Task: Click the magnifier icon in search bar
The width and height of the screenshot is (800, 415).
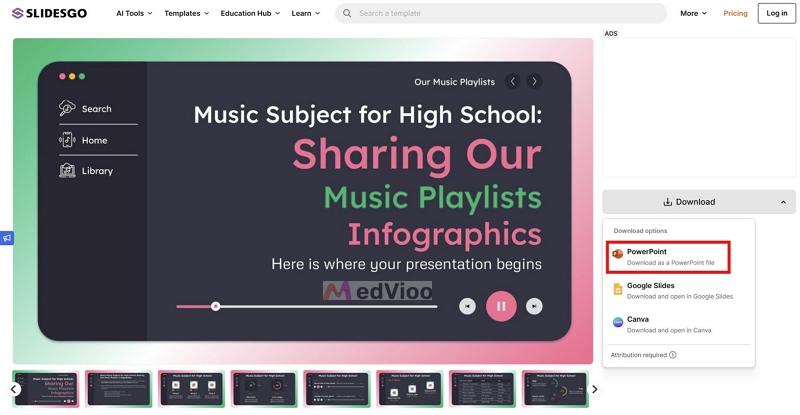Action: point(347,13)
